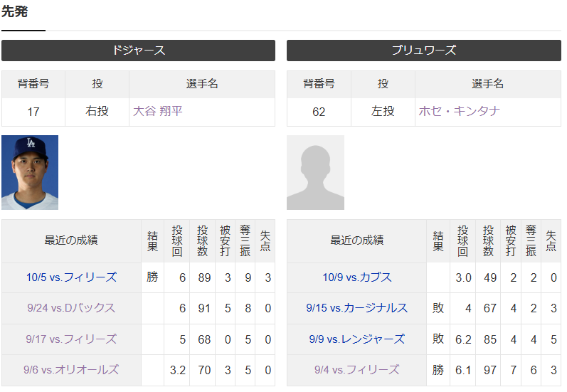Open the 9/24 vs.Dバックス game link
The image size is (567, 392).
point(70,308)
